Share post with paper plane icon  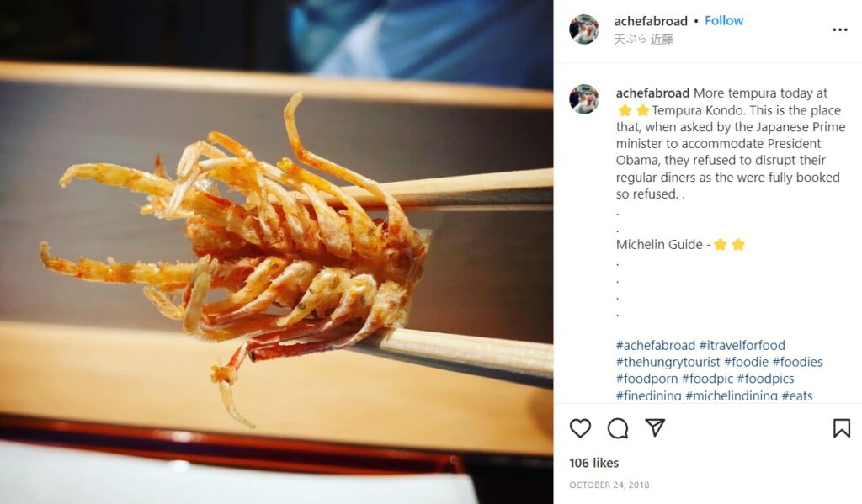click(x=655, y=427)
